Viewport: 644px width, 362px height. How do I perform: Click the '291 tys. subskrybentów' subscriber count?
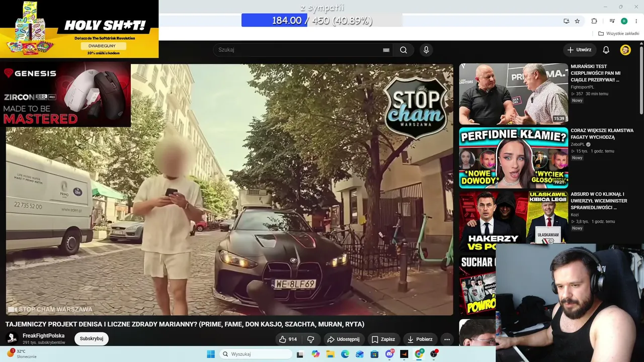point(44,342)
